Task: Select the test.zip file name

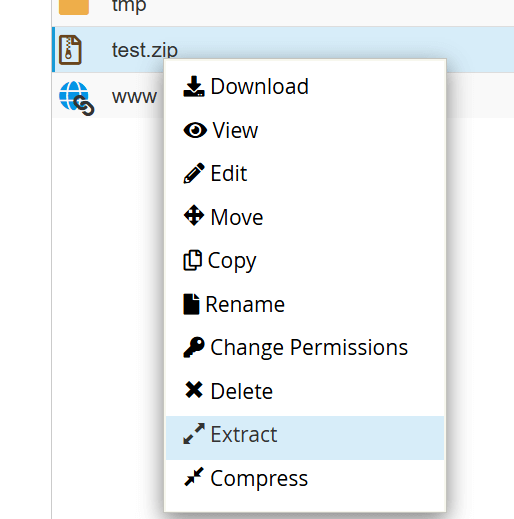Action: tap(145, 50)
